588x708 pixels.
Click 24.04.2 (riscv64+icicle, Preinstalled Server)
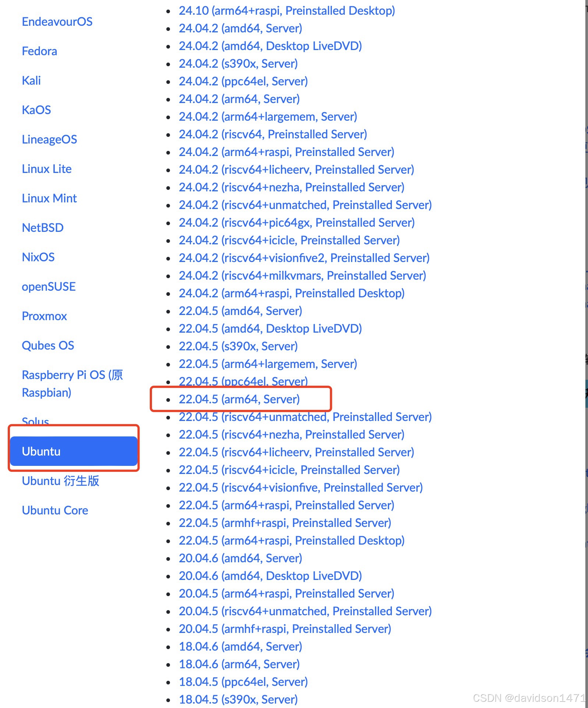[x=289, y=240]
